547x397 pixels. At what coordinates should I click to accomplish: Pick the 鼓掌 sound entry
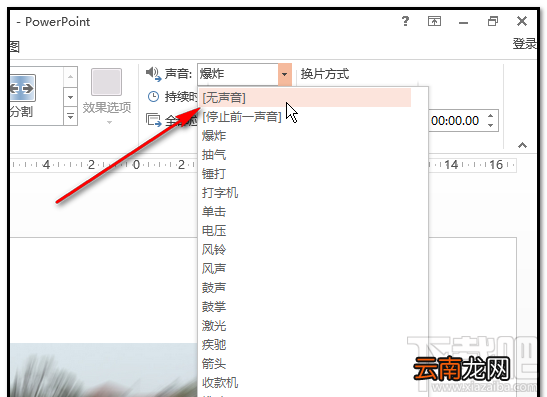(x=306, y=307)
